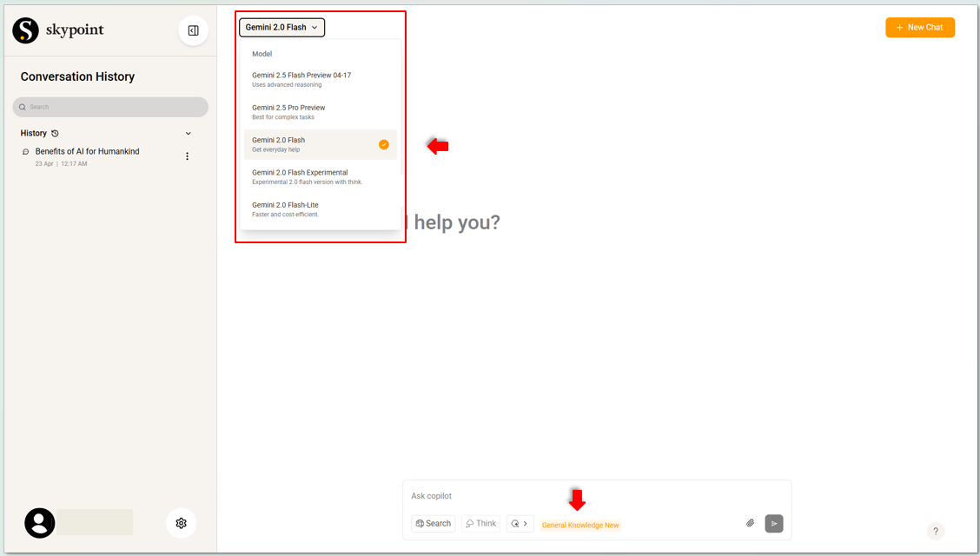
Task: Collapse the History section chevron
Action: (189, 134)
